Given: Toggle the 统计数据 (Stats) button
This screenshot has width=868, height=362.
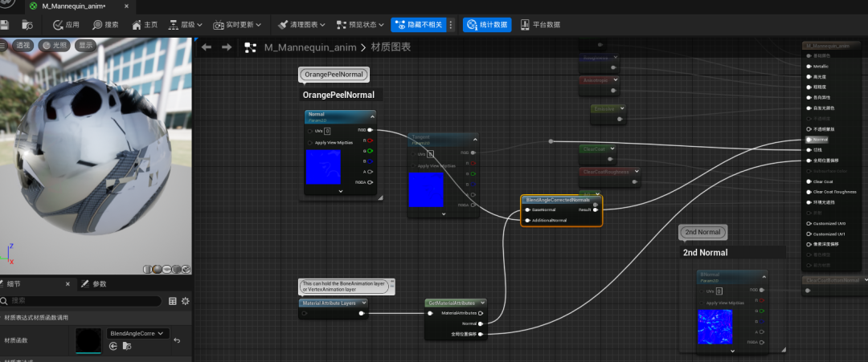Looking at the screenshot, I should pyautogui.click(x=487, y=25).
